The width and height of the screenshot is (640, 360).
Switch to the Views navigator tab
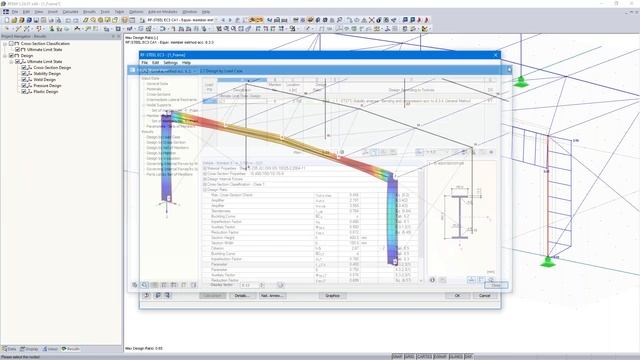pyautogui.click(x=51, y=349)
